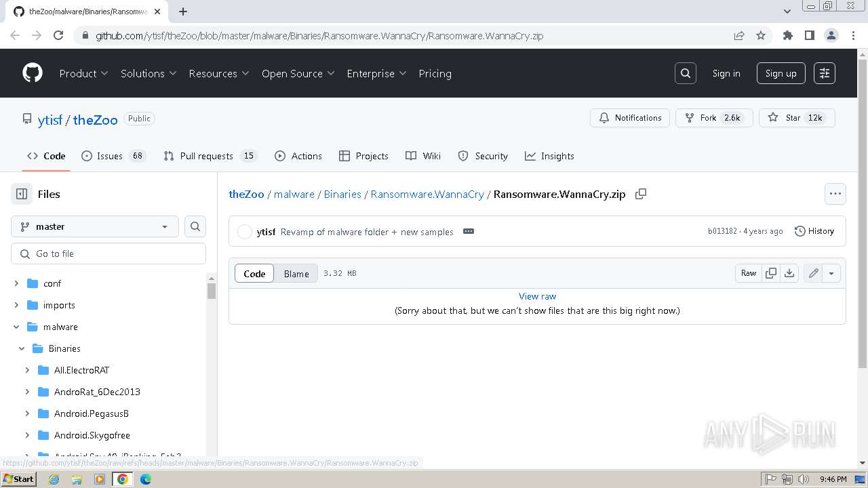Expand the conf folder
868x488 pixels.
pos(16,283)
